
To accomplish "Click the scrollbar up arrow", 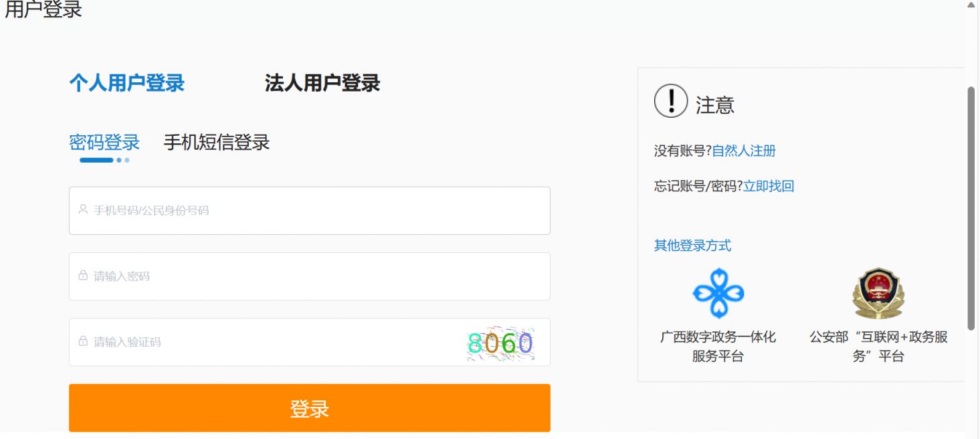I will 971,5.
